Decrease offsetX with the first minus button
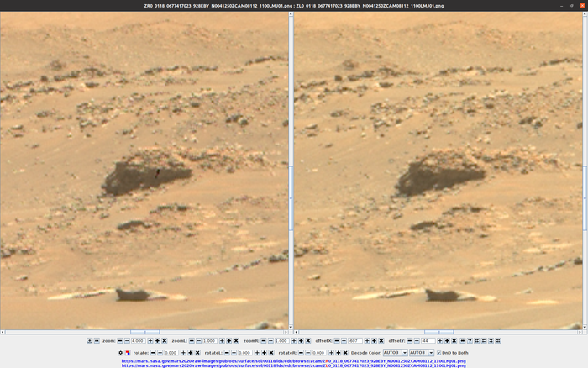The image size is (588, 368). (x=337, y=340)
